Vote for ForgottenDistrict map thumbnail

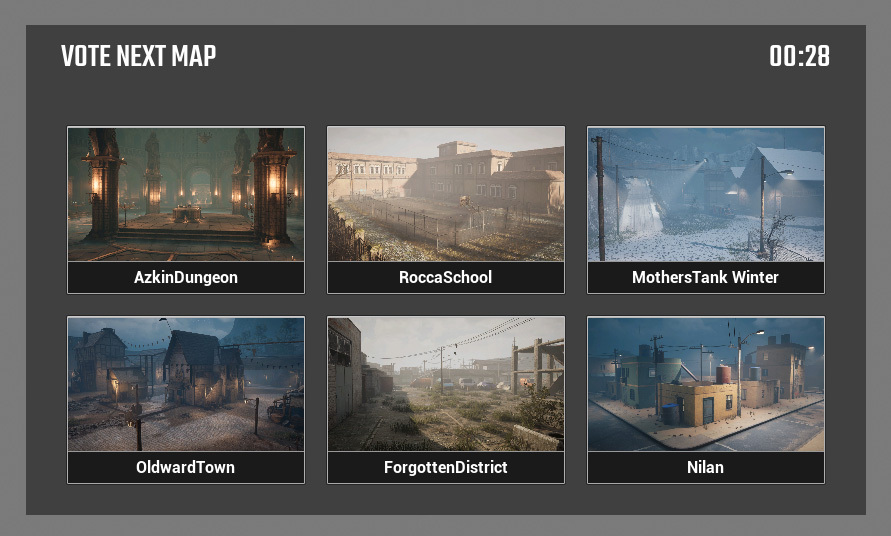(x=446, y=384)
